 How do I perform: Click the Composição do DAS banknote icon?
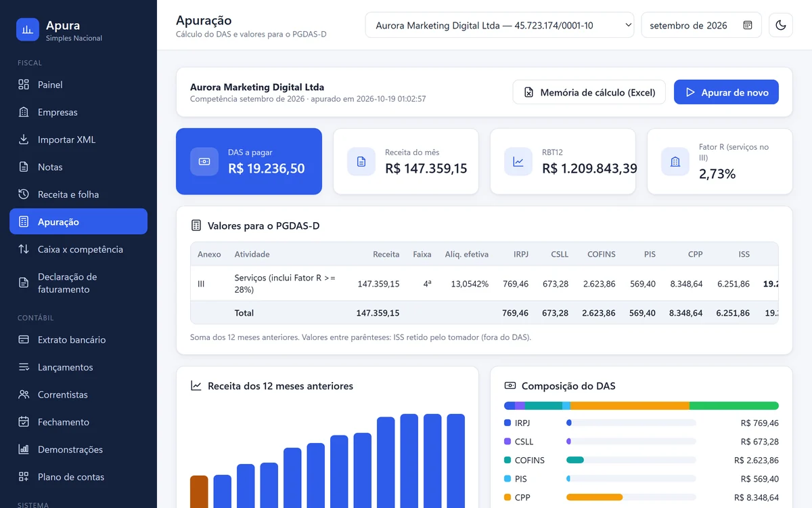point(510,386)
